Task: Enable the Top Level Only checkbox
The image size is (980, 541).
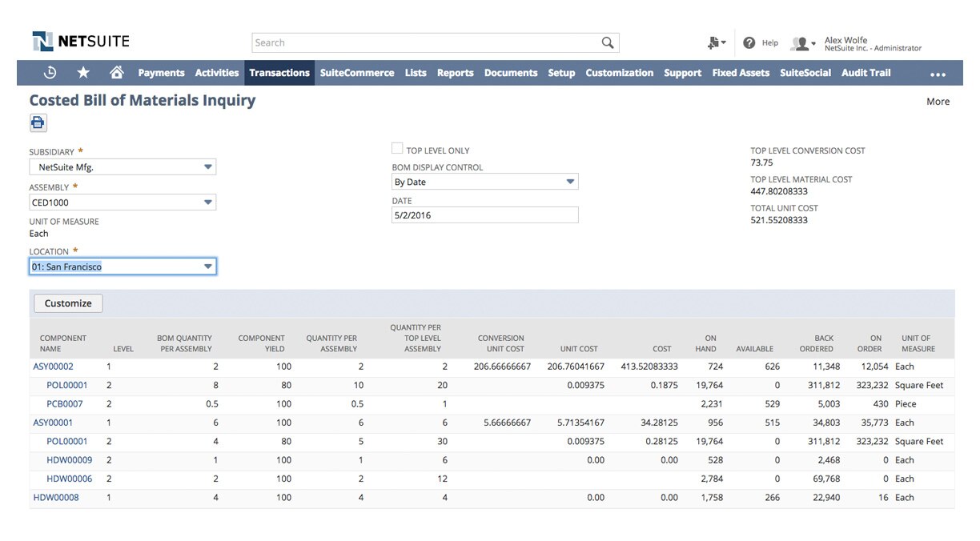Action: point(397,149)
